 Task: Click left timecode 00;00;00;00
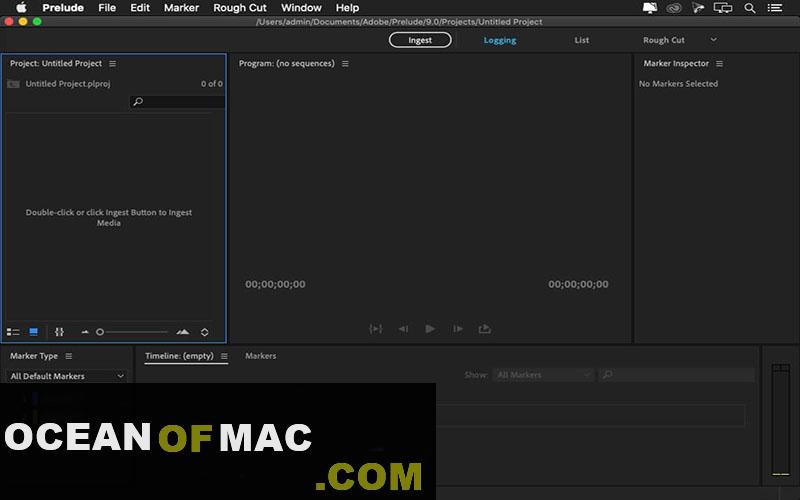(x=275, y=285)
